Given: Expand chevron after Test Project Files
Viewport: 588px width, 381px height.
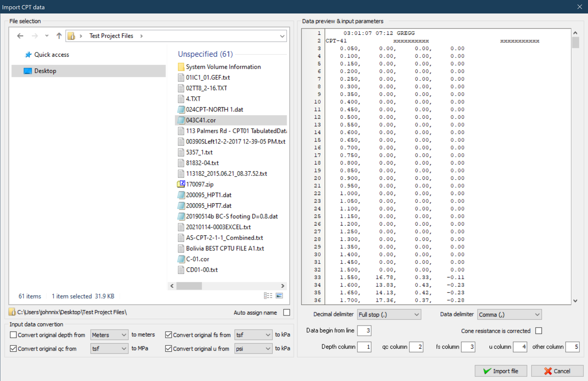Looking at the screenshot, I should (142, 36).
